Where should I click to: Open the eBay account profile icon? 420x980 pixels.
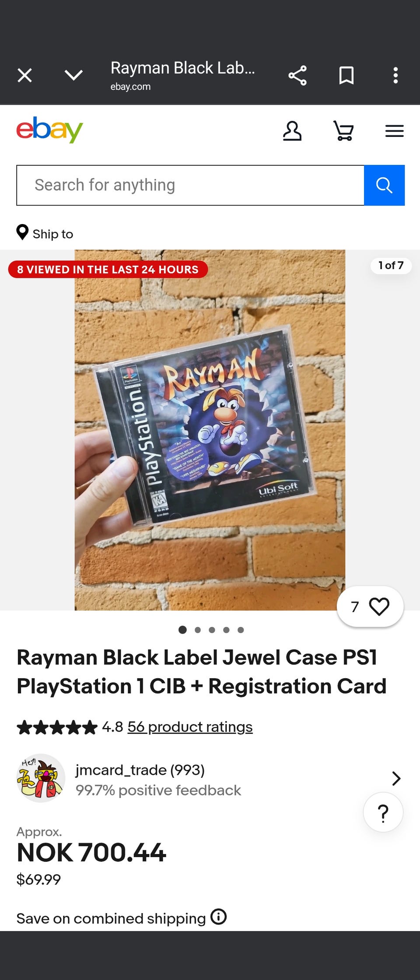click(292, 131)
